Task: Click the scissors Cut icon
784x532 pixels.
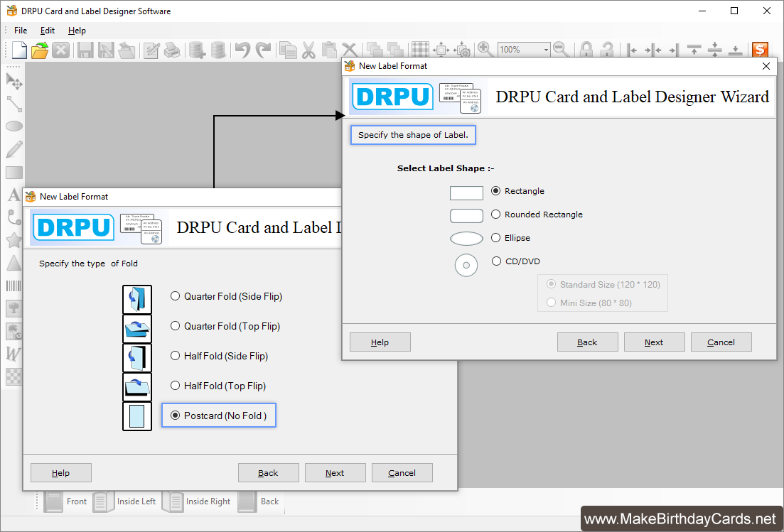Action: point(308,50)
